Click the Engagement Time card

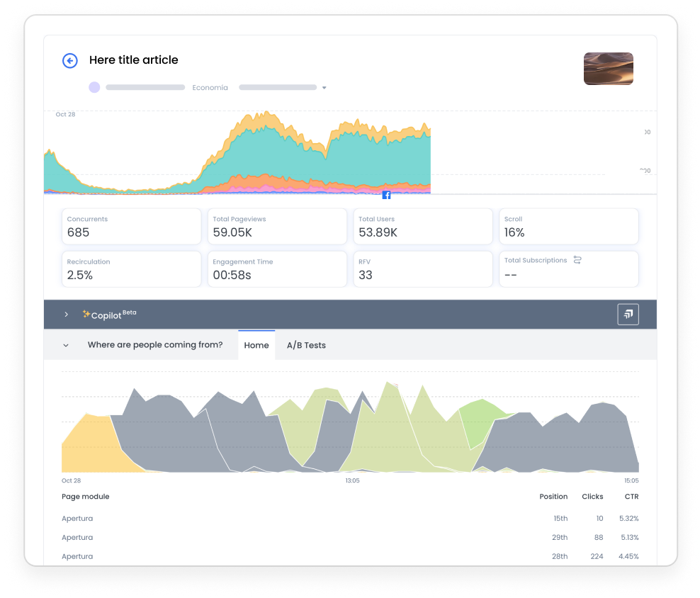[x=277, y=269]
